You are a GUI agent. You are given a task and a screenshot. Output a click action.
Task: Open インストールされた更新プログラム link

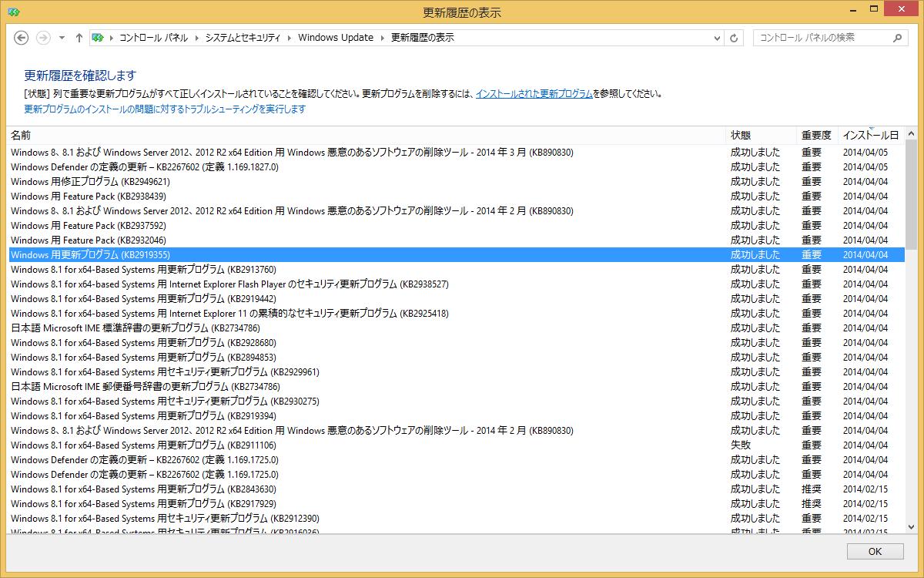click(x=534, y=94)
